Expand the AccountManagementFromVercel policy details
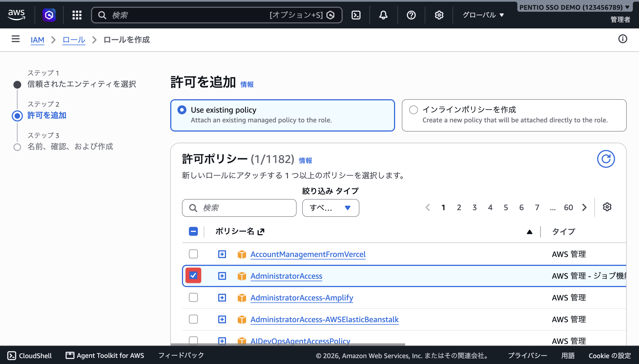 coord(222,254)
